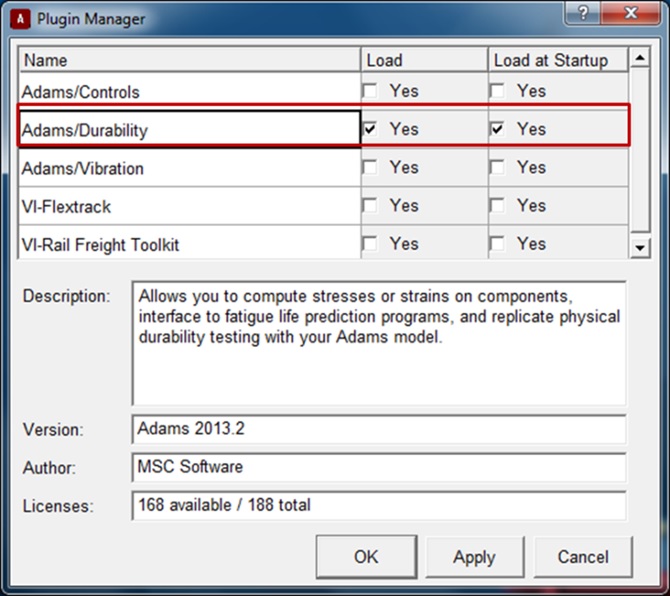Image resolution: width=670 pixels, height=596 pixels.
Task: Close the Plugin Manager dialog
Action: coord(632,14)
